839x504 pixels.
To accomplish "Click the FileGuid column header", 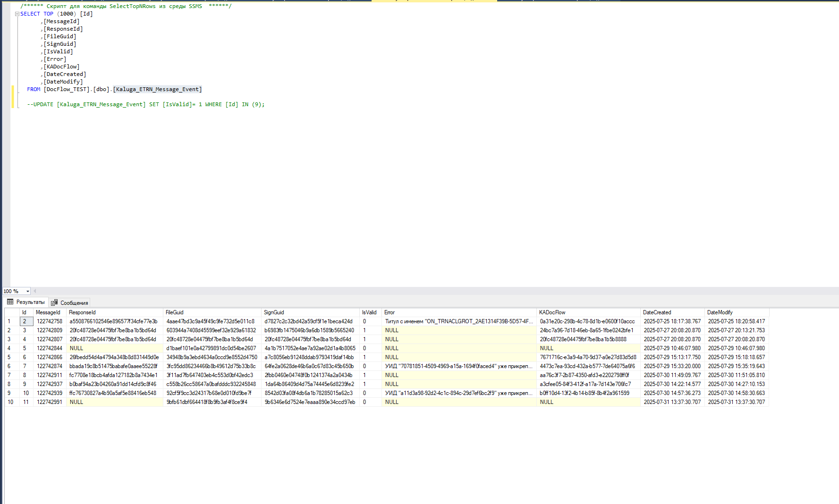I will tap(212, 312).
